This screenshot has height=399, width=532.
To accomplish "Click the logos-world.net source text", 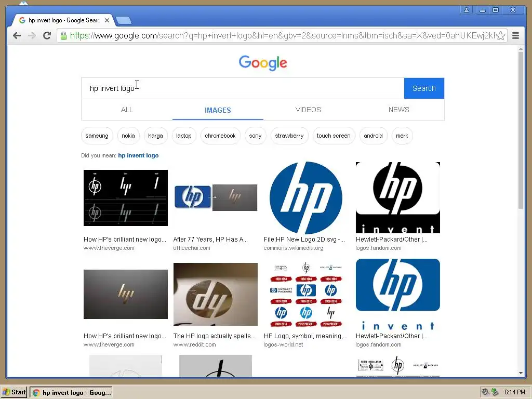I will pyautogui.click(x=283, y=345).
